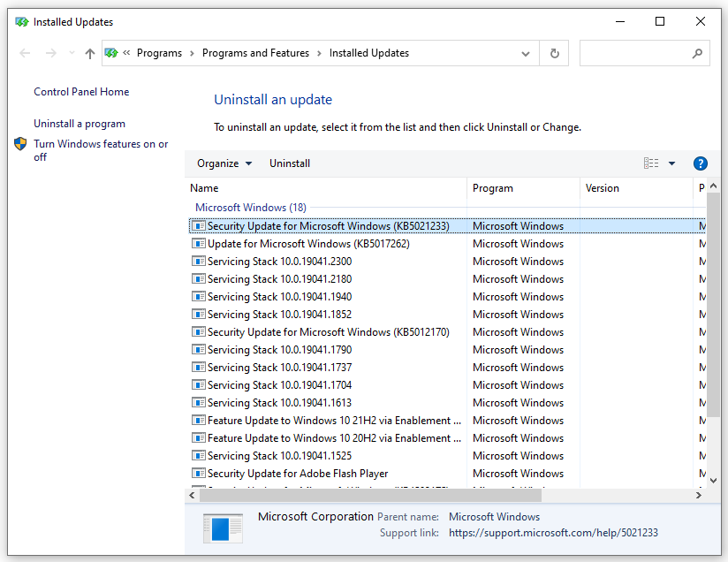Click icon of Servicing Stack 10.0.19041.1940
This screenshot has width=728, height=562.
[x=198, y=296]
